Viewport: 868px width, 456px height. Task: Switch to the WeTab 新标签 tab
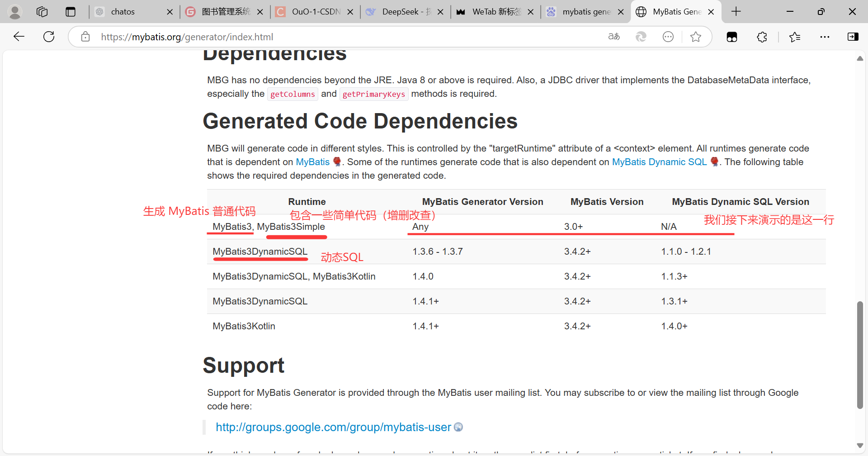click(495, 12)
